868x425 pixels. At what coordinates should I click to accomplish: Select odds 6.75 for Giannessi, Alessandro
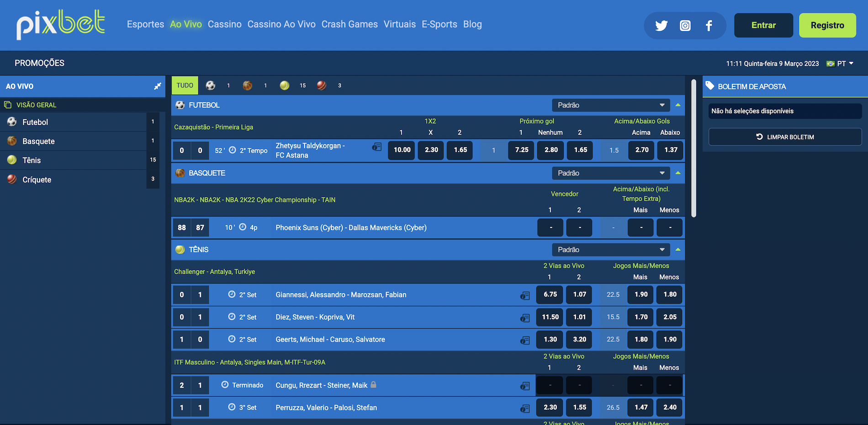coord(550,295)
